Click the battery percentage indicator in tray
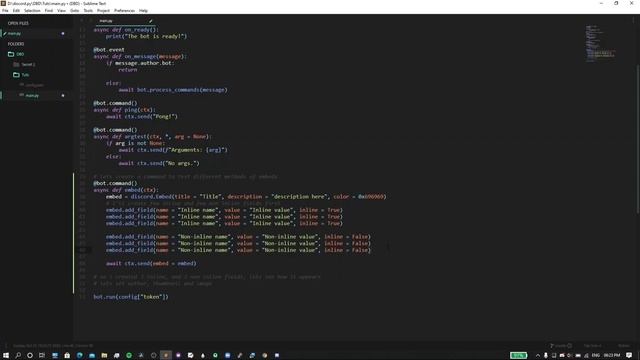Screen dimensions: 640x360 (518, 356)
